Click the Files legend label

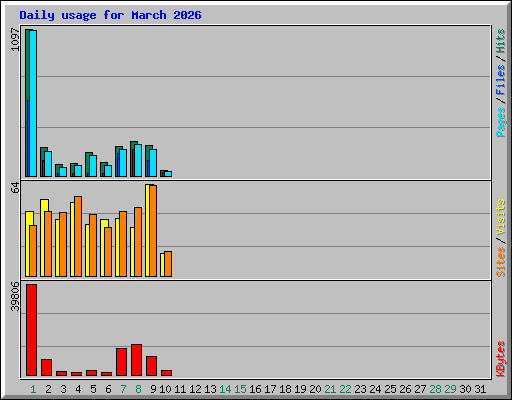point(501,79)
